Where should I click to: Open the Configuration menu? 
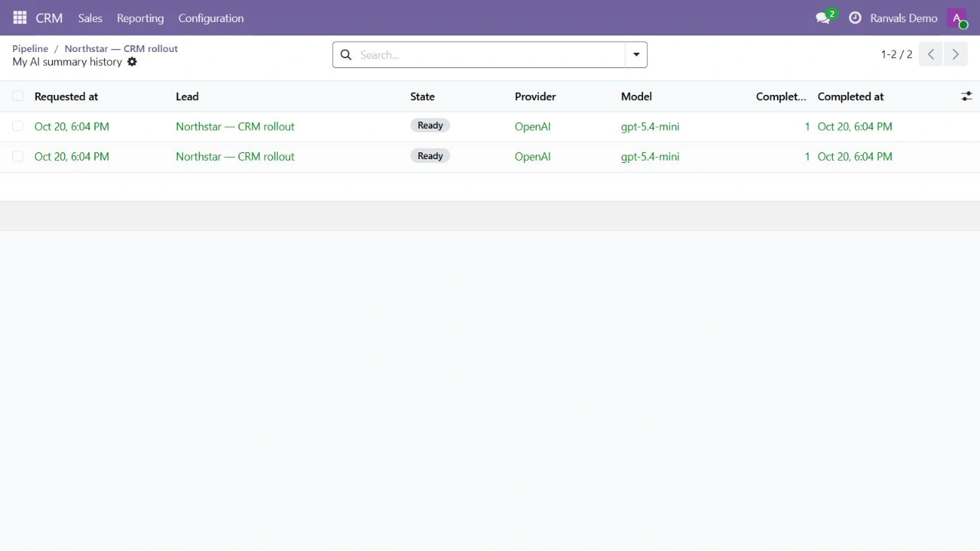pyautogui.click(x=211, y=18)
